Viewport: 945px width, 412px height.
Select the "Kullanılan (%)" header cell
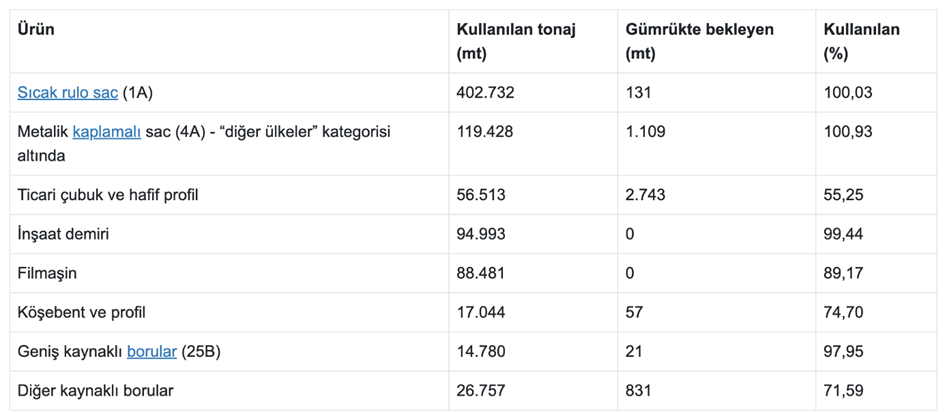coord(861,41)
